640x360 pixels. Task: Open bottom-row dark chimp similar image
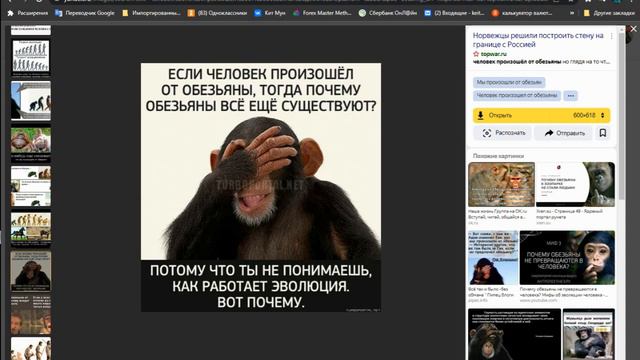pyautogui.click(x=514, y=334)
